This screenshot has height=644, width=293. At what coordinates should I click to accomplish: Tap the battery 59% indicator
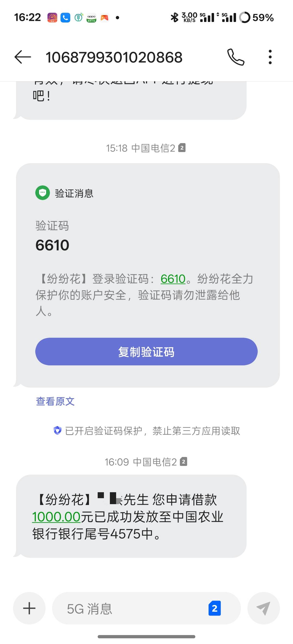(257, 18)
